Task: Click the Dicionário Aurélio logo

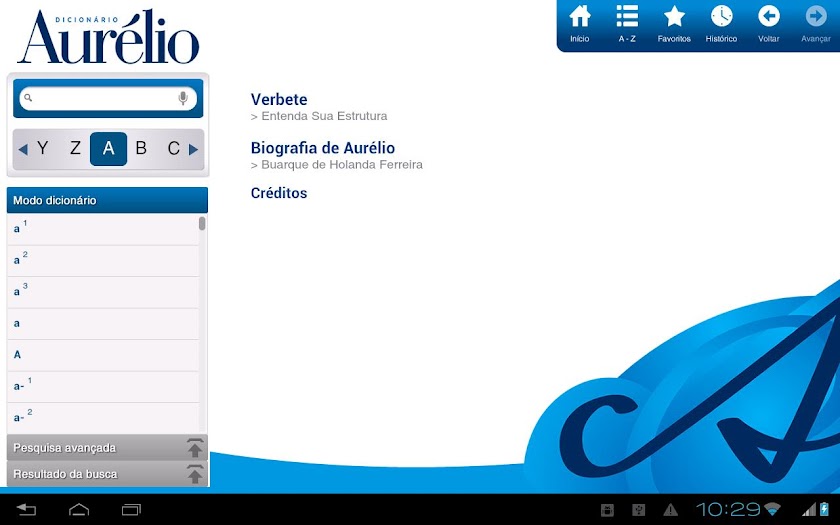Action: point(108,37)
